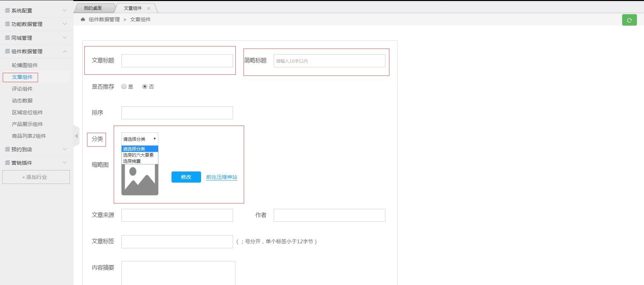Open 商品列表2组件 in sidebar
This screenshot has width=644, height=285.
(x=29, y=136)
